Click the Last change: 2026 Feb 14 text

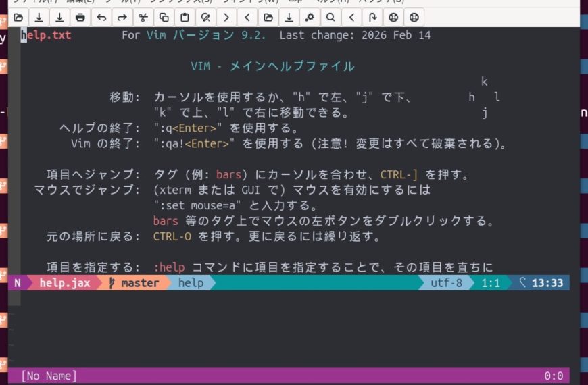355,35
